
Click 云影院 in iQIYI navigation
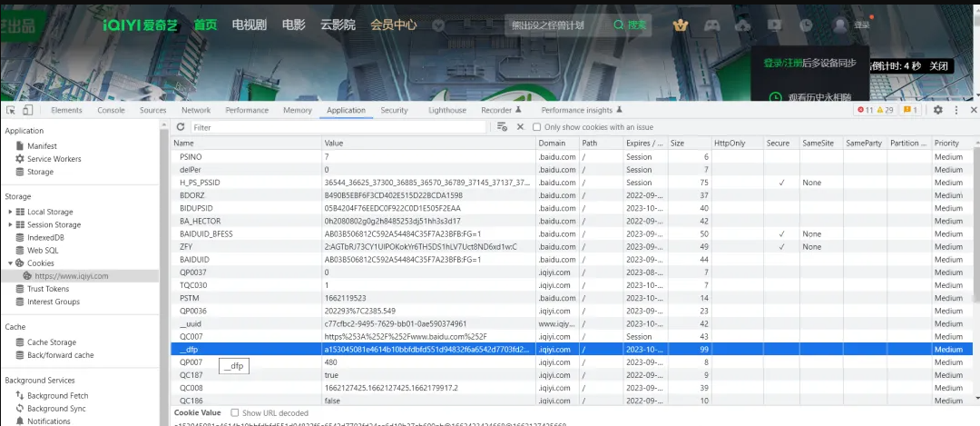338,25
